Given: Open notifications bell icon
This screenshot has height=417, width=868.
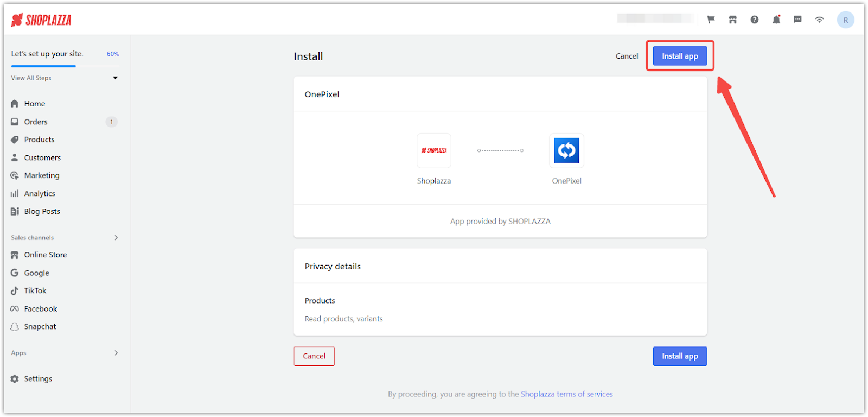Looking at the screenshot, I should coord(776,20).
